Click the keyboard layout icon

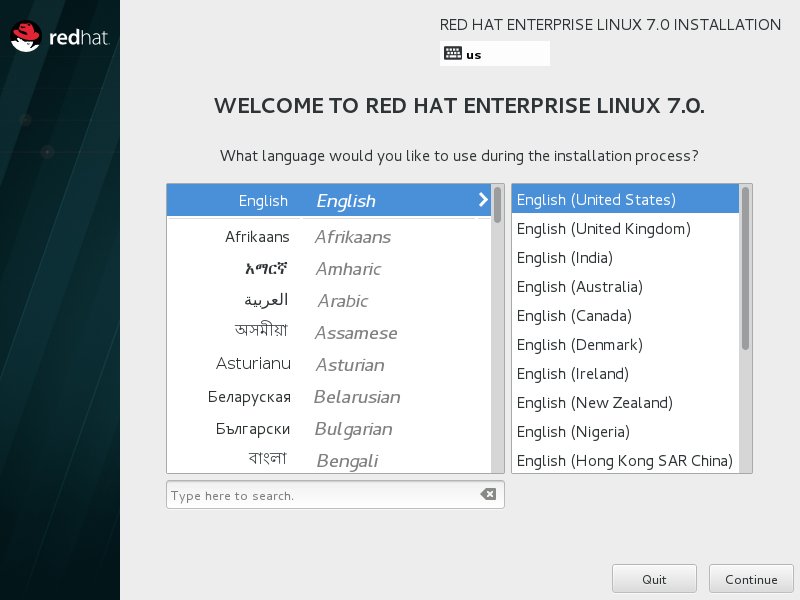pyautogui.click(x=453, y=54)
